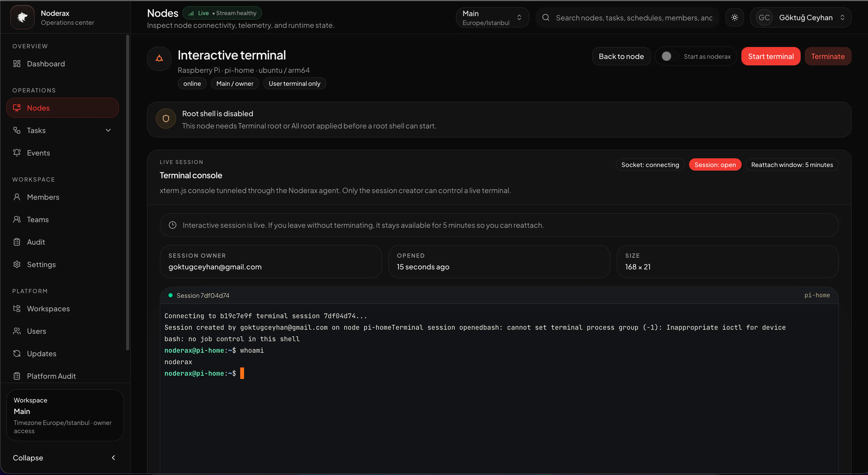The height and width of the screenshot is (475, 868).
Task: Click the Session: open status pill
Action: coord(715,165)
